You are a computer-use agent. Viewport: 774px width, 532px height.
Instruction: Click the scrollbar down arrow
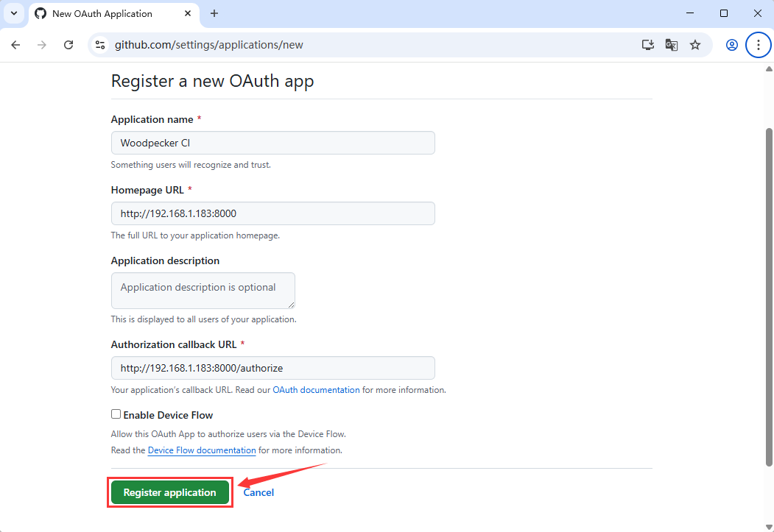click(769, 527)
